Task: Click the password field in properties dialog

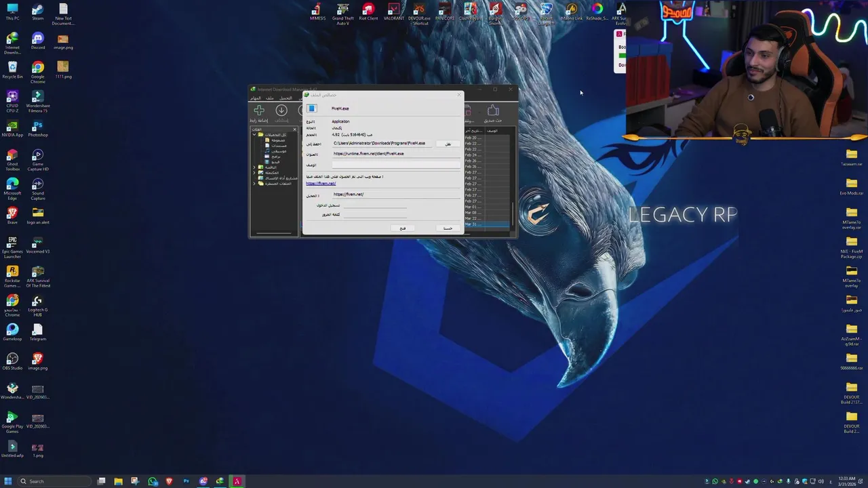Action: coord(374,214)
